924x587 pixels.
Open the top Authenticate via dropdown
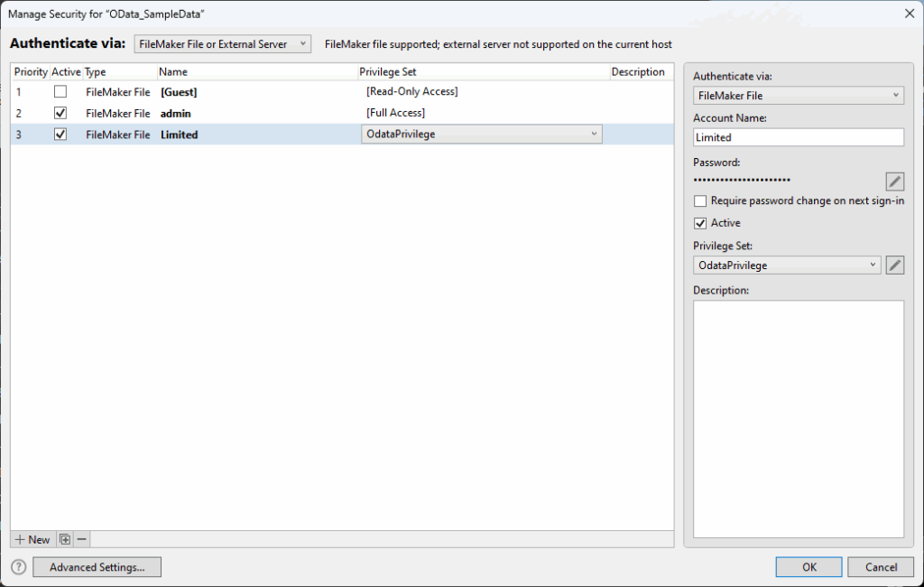coord(222,44)
